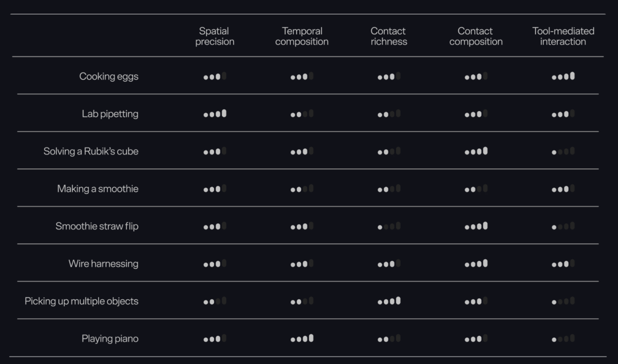This screenshot has height=364, width=618.
Task: Click the Cooking eggs row label
Action: 109,77
